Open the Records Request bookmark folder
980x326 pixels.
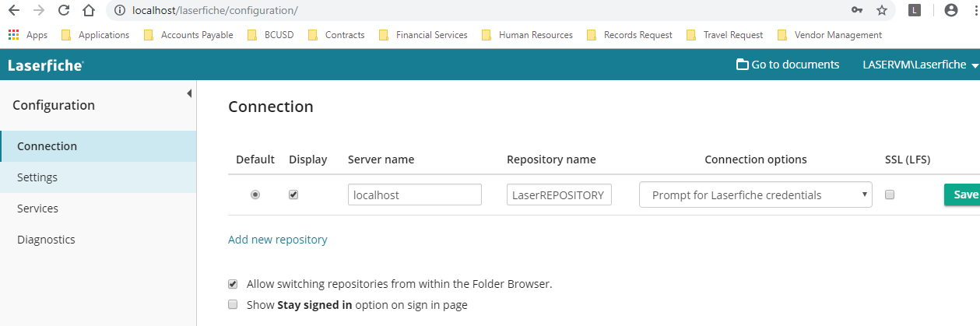(629, 35)
